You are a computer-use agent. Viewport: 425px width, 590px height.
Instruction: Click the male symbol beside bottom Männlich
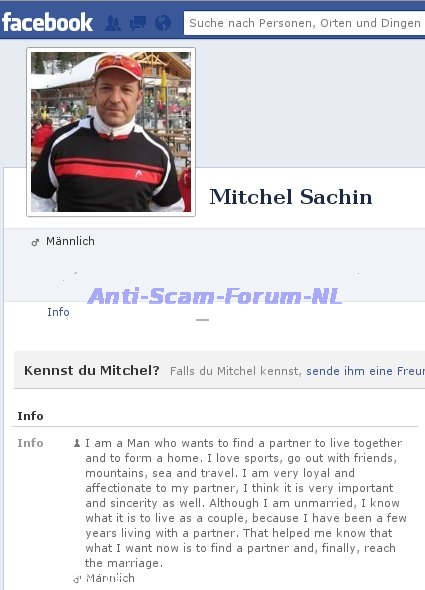click(x=77, y=579)
